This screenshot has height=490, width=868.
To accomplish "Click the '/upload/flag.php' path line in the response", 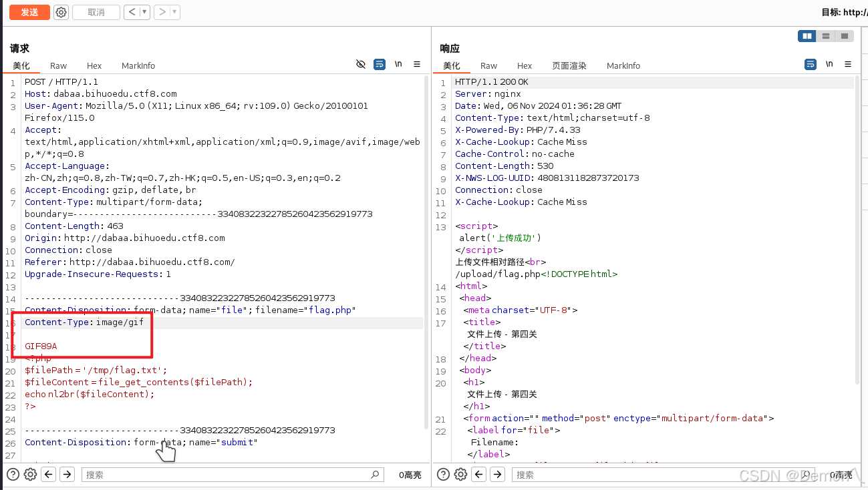I will click(498, 274).
